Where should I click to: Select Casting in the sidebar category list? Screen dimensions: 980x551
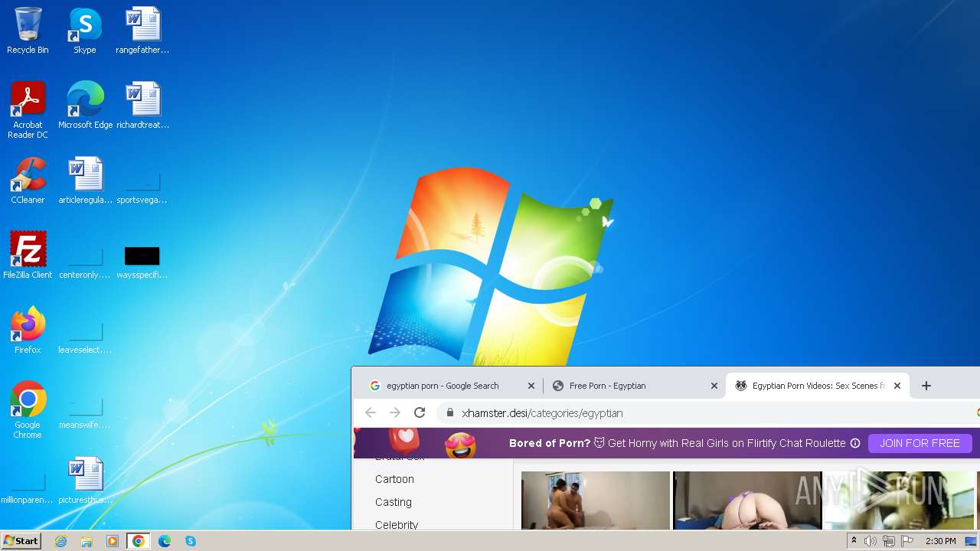click(394, 502)
